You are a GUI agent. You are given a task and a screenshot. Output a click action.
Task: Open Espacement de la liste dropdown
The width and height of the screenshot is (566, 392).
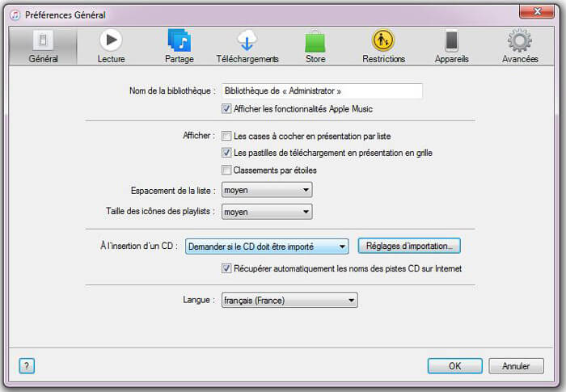tap(267, 190)
